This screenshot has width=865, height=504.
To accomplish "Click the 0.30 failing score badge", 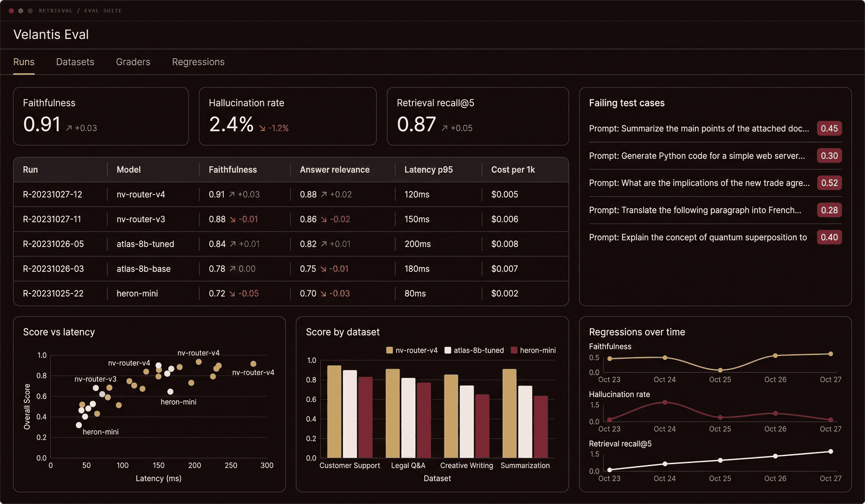I will tap(829, 156).
